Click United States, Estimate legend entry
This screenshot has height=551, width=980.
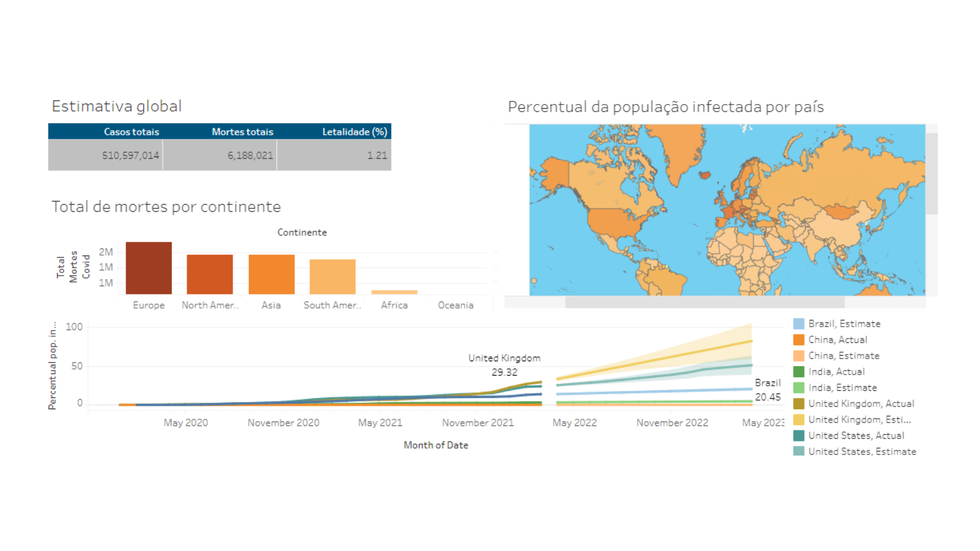click(862, 452)
